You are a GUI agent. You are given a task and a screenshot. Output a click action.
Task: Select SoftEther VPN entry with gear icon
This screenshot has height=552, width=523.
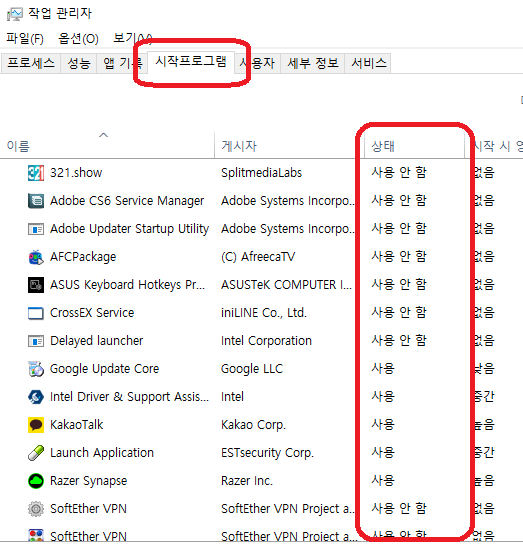[x=88, y=509]
